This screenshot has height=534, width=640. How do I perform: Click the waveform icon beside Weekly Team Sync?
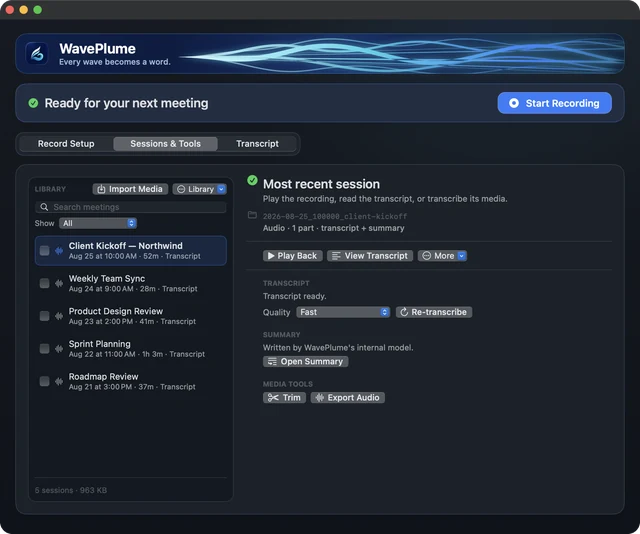59,283
